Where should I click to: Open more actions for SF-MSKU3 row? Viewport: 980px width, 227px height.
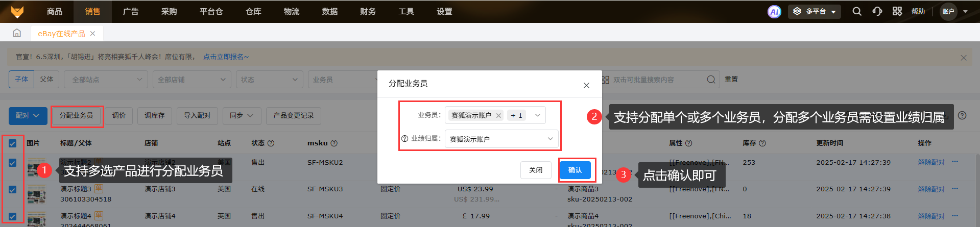tap(955, 189)
